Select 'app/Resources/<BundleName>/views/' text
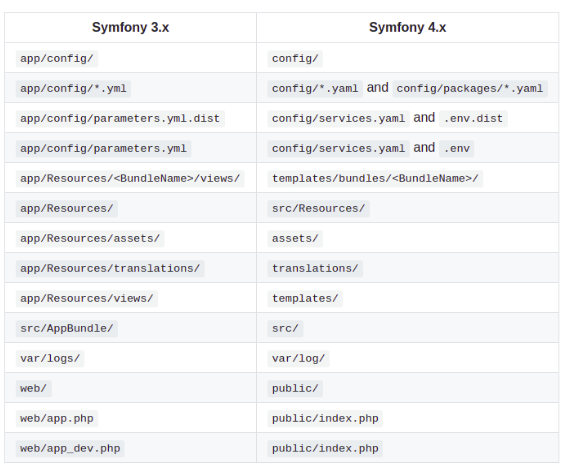Screen dimensions: 566x475 130,178
